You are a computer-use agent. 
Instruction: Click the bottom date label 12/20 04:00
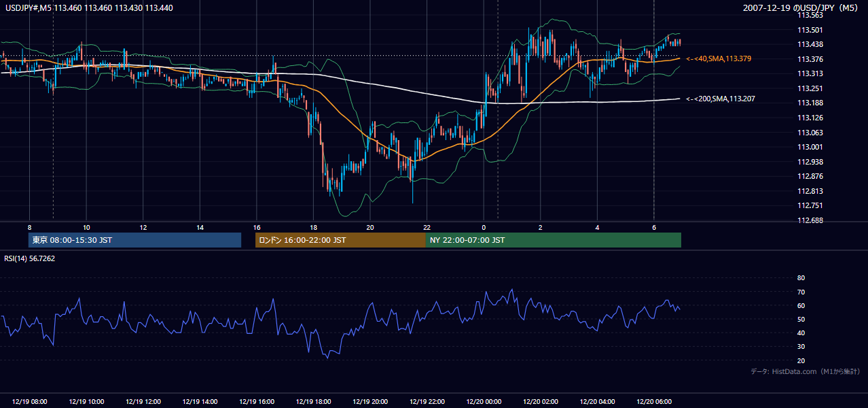597,402
